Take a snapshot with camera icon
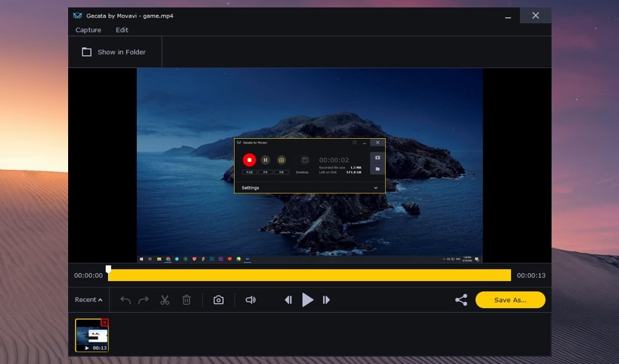Image resolution: width=619 pixels, height=364 pixels. tap(218, 300)
